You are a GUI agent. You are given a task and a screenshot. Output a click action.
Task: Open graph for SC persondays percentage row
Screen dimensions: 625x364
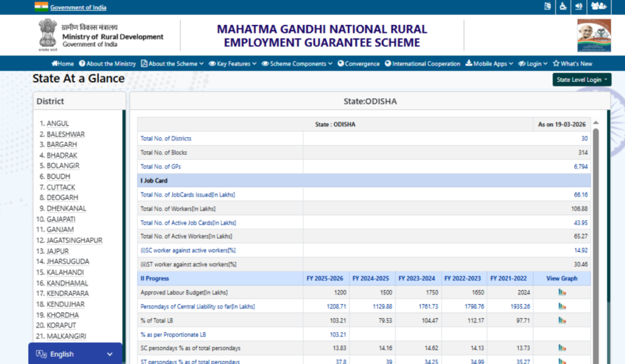click(562, 349)
